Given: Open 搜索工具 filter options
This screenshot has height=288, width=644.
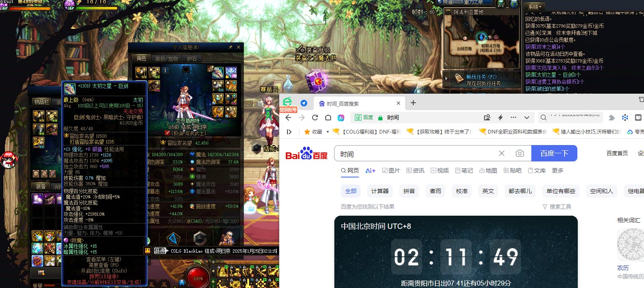Looking at the screenshot, I should 557,207.
